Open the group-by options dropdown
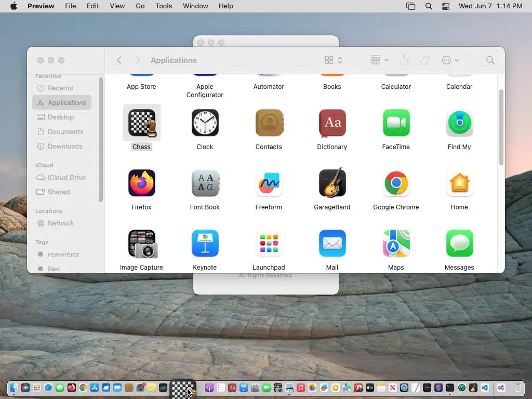This screenshot has height=399, width=532. click(x=379, y=60)
